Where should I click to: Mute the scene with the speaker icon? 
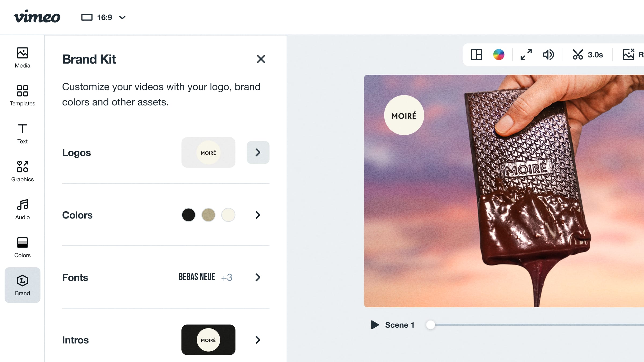pyautogui.click(x=548, y=55)
